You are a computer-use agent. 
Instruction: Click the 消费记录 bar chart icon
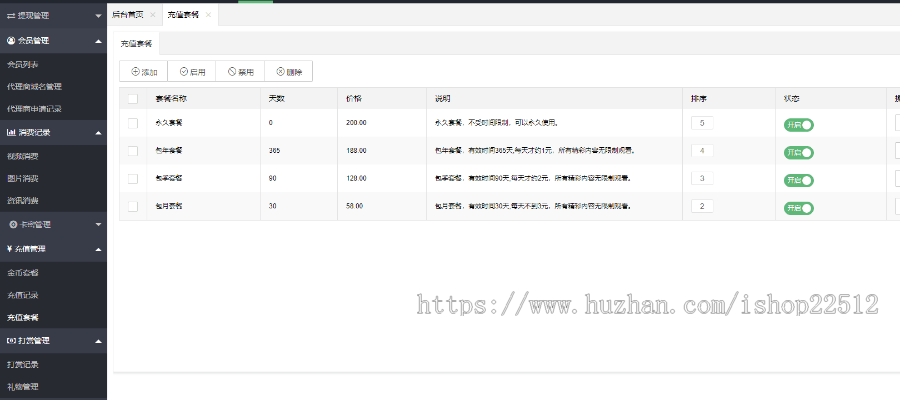pos(11,133)
